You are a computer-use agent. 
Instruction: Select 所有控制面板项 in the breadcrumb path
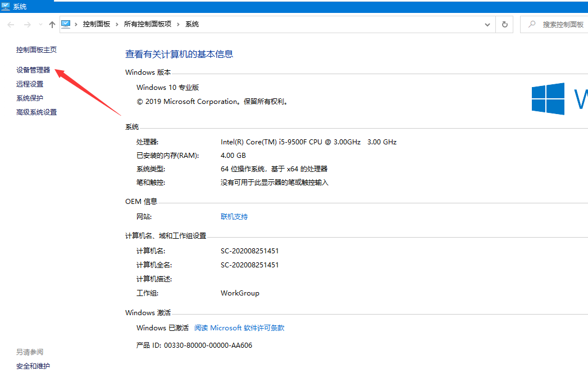pyautogui.click(x=148, y=25)
